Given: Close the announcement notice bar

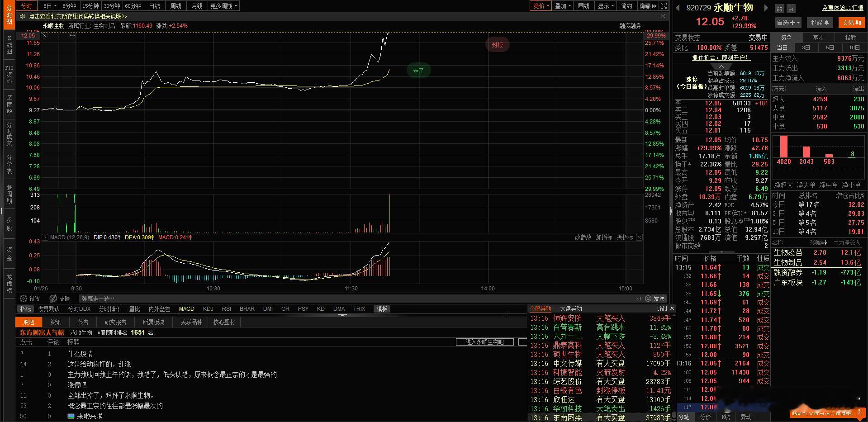Looking at the screenshot, I should [x=663, y=16].
